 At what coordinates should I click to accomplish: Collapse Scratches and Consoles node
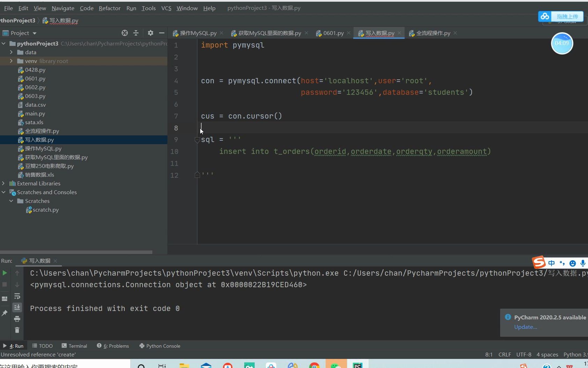4,192
